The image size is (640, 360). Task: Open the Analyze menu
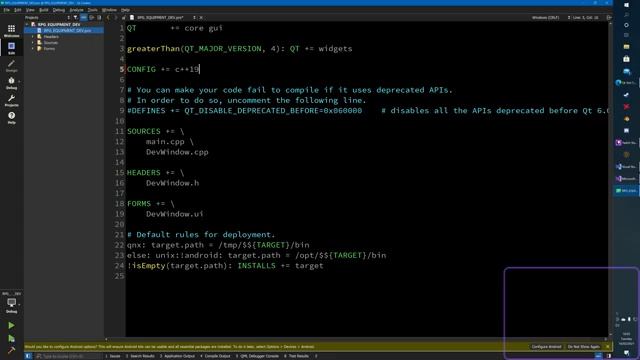pos(76,10)
